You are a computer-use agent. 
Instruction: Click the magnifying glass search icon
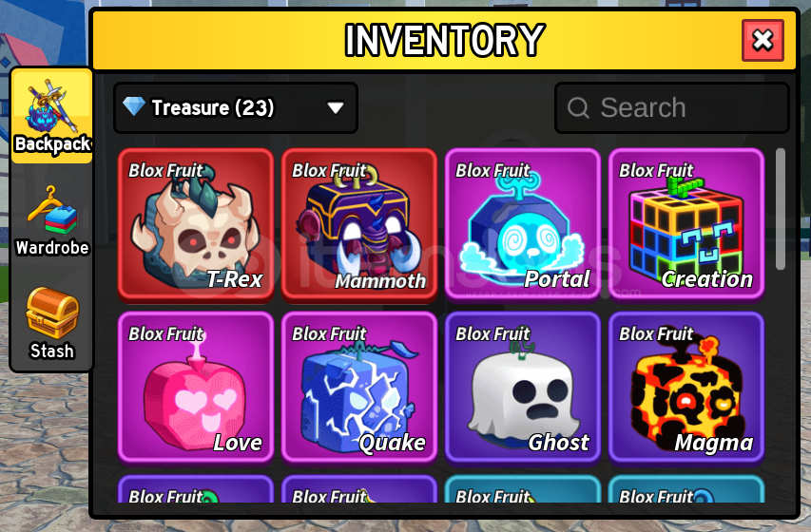coord(578,108)
